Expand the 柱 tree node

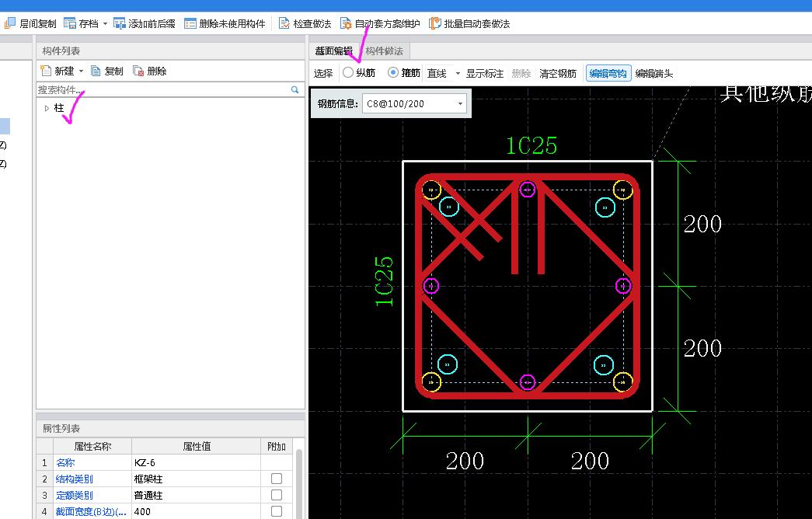[x=47, y=108]
